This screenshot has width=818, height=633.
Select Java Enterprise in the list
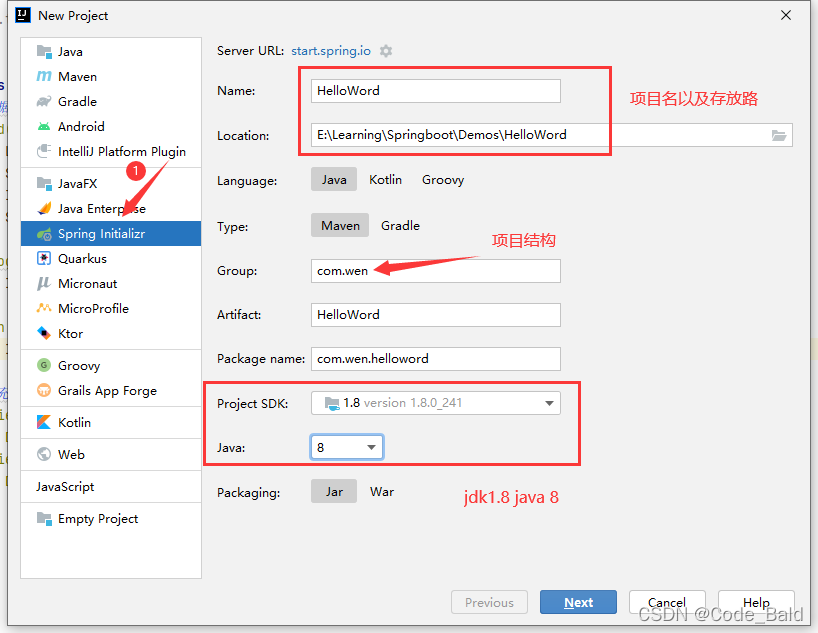111,208
